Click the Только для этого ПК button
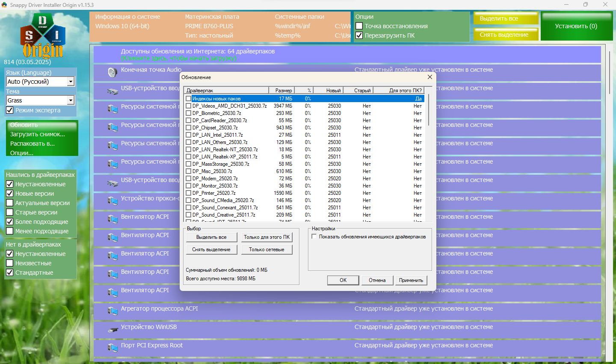Image resolution: width=616 pixels, height=364 pixels. (267, 237)
